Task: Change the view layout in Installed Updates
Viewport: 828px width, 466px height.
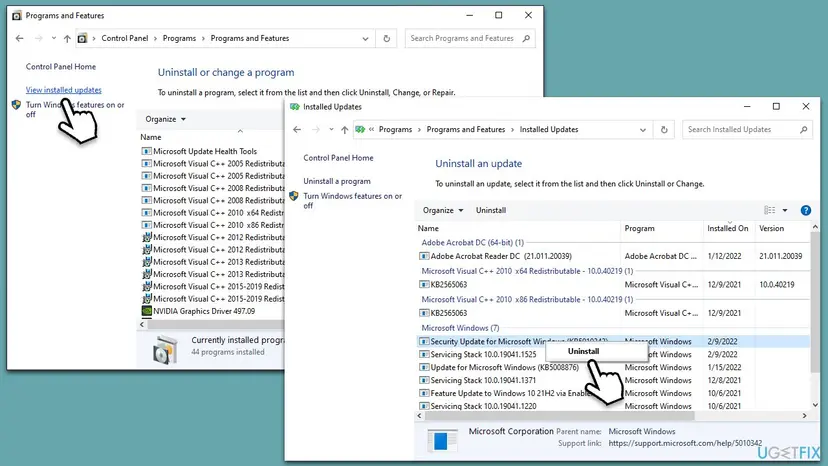Action: (769, 210)
